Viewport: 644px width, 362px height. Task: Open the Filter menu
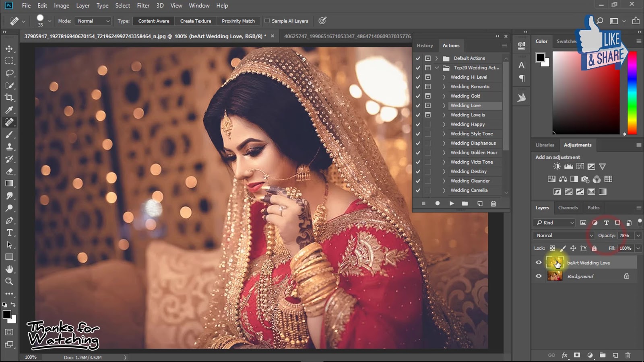pyautogui.click(x=143, y=6)
